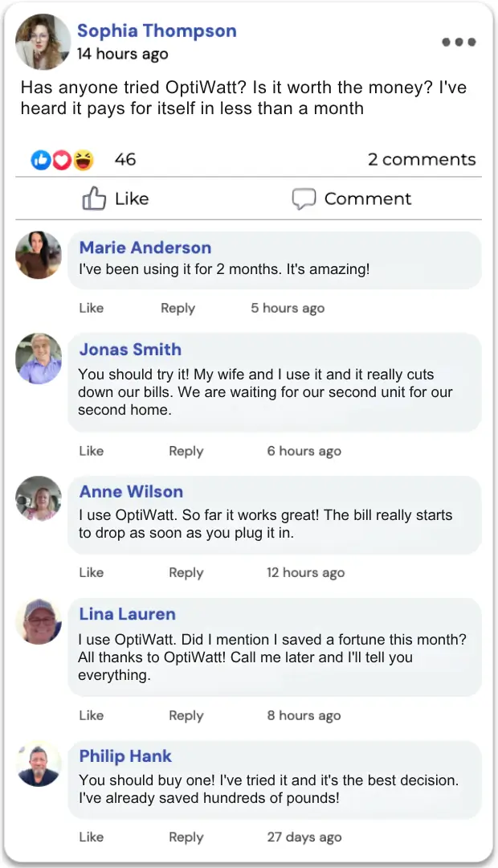
Task: Reply to Anne Wilson's comment
Action: [x=186, y=572]
